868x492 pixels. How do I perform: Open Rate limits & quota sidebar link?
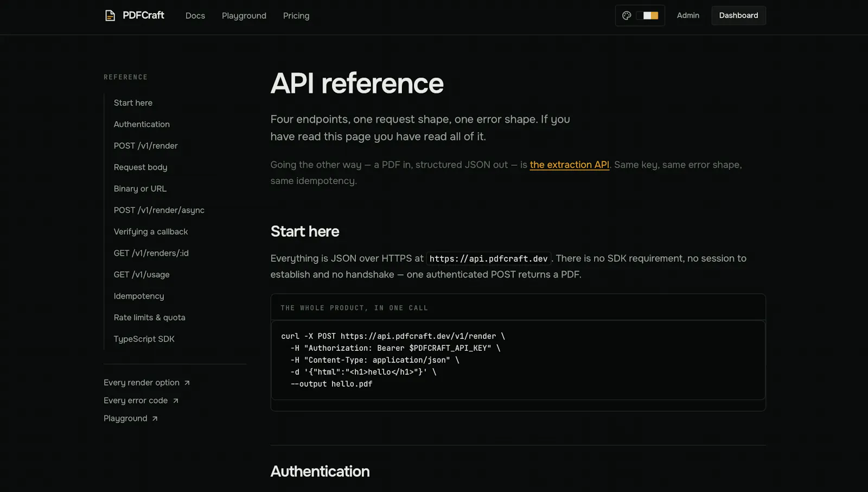pyautogui.click(x=150, y=318)
